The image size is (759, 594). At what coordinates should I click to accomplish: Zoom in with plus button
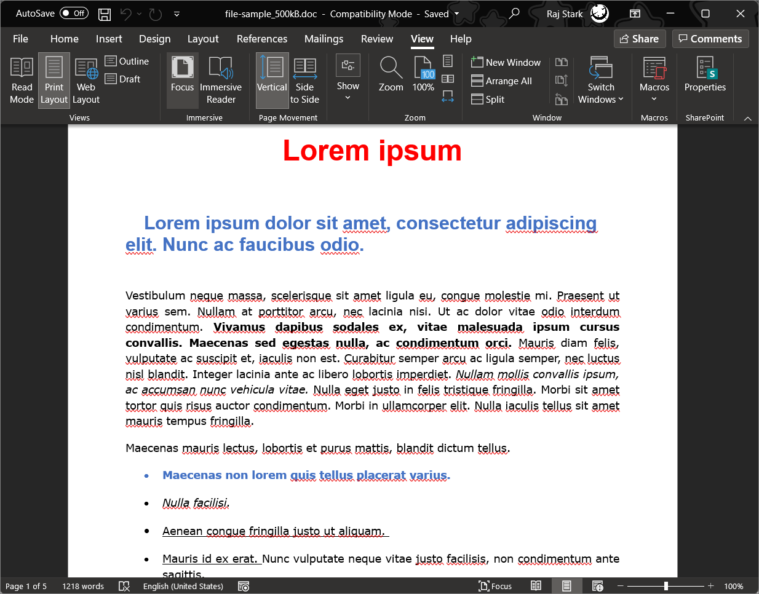pos(711,586)
